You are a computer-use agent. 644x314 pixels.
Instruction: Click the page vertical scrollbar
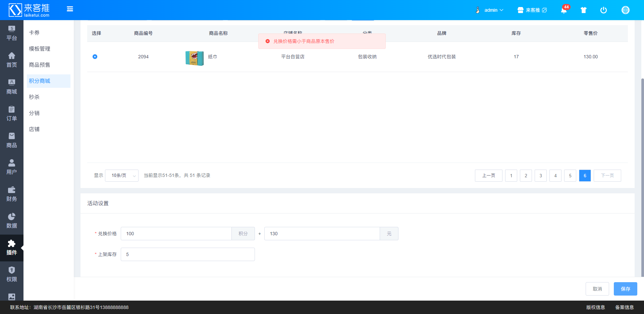pyautogui.click(x=642, y=178)
